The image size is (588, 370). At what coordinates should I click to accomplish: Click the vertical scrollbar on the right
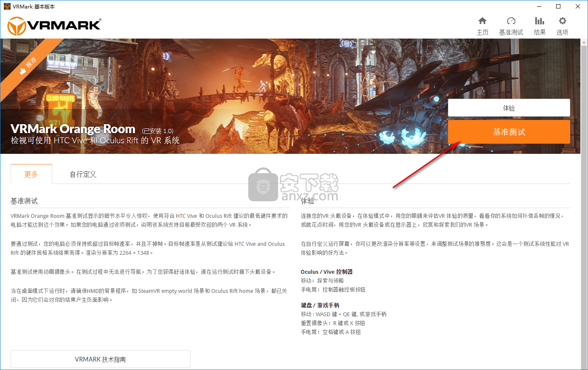(x=584, y=203)
